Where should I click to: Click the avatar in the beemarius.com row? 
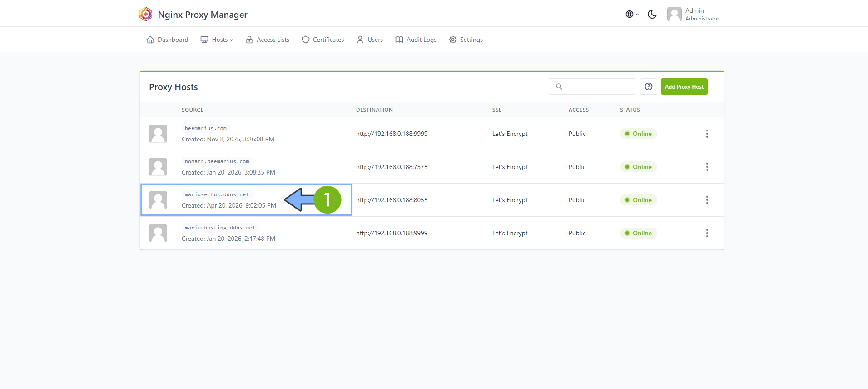pos(158,134)
